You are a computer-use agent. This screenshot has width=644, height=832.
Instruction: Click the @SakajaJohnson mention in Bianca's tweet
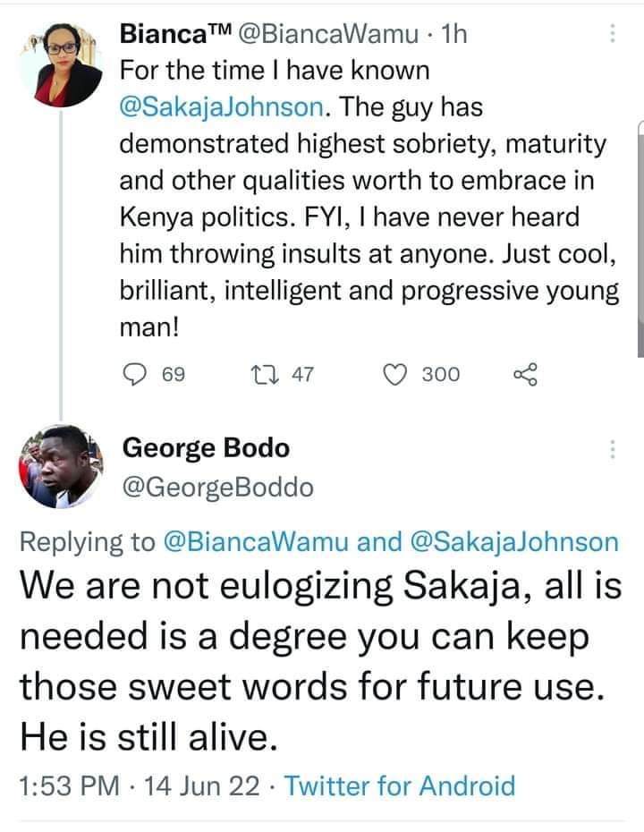tap(226, 108)
